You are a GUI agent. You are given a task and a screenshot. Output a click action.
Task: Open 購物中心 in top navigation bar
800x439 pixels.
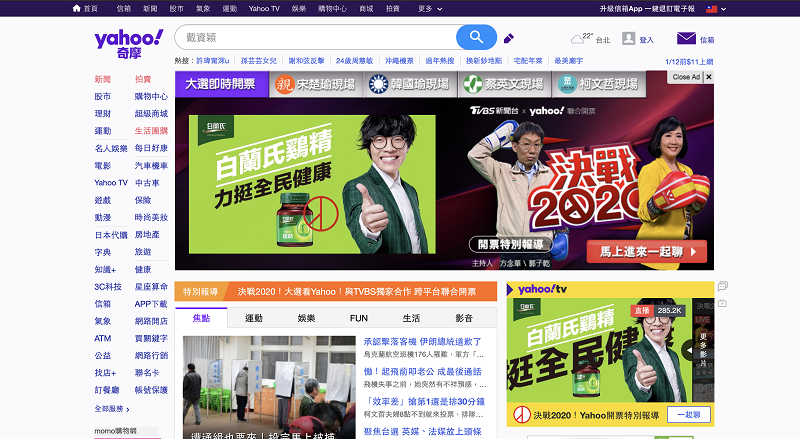pyautogui.click(x=332, y=9)
